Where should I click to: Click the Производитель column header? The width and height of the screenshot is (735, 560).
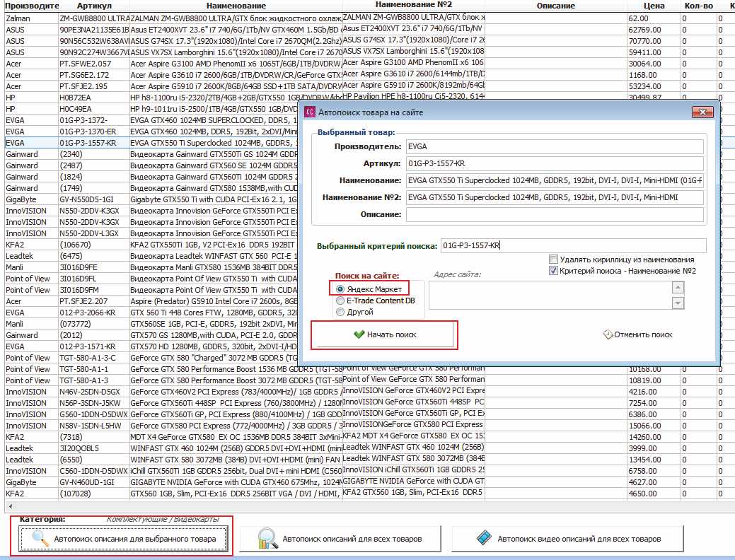pyautogui.click(x=32, y=6)
